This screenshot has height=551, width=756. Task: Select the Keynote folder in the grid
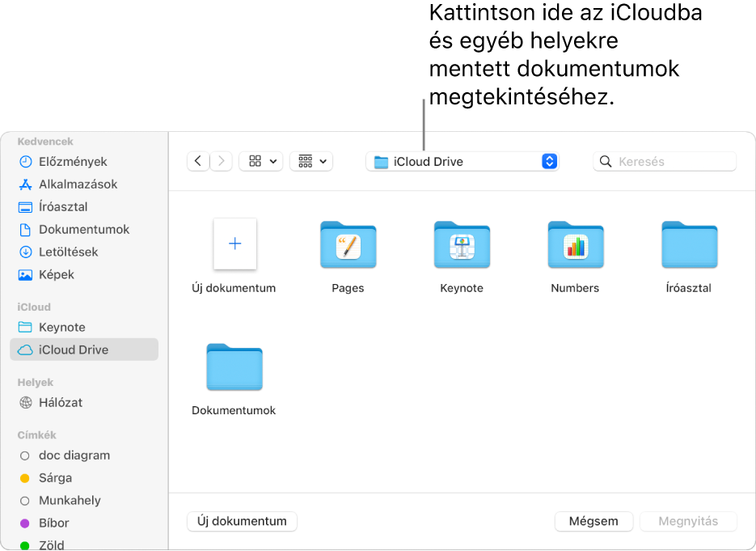pyautogui.click(x=462, y=244)
